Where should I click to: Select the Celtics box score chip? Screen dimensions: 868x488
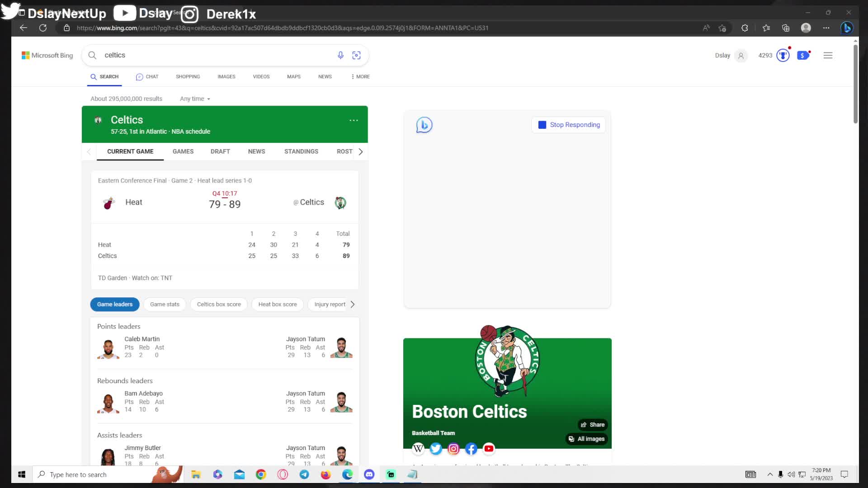click(x=219, y=305)
